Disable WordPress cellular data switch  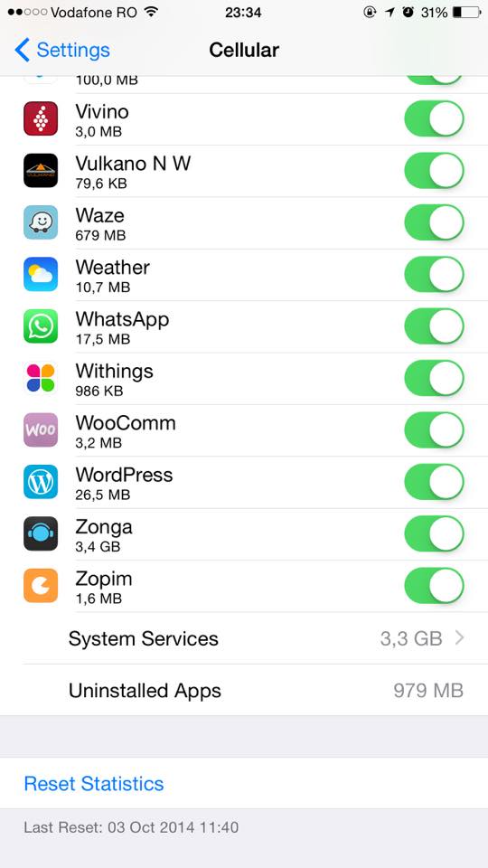(435, 482)
